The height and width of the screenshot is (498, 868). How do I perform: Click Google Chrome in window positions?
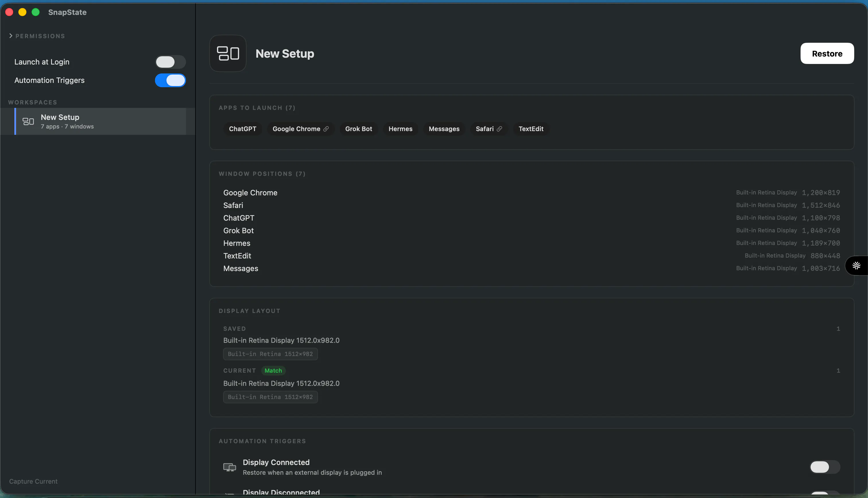(251, 192)
